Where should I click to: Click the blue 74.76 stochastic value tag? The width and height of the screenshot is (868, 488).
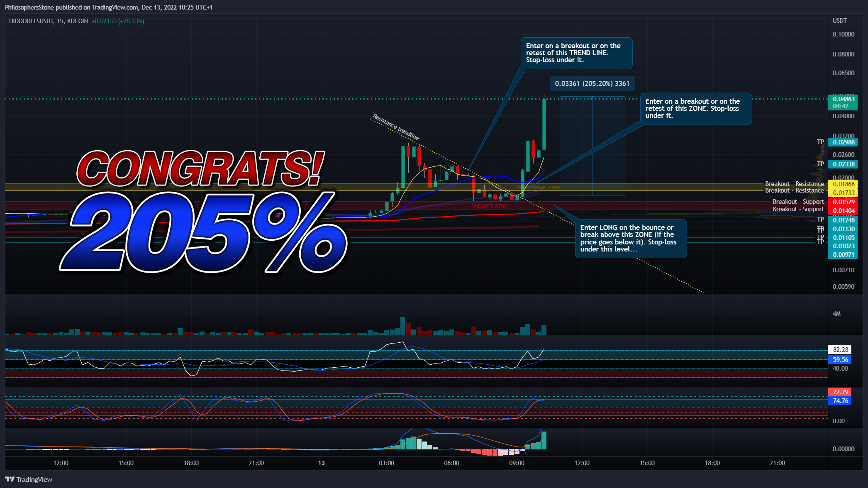pos(839,401)
